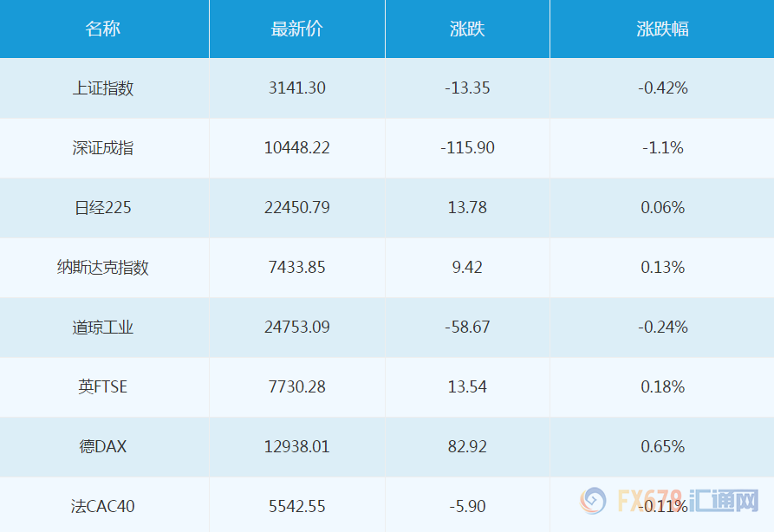Click the latest price 3141.30 cell

tap(297, 88)
